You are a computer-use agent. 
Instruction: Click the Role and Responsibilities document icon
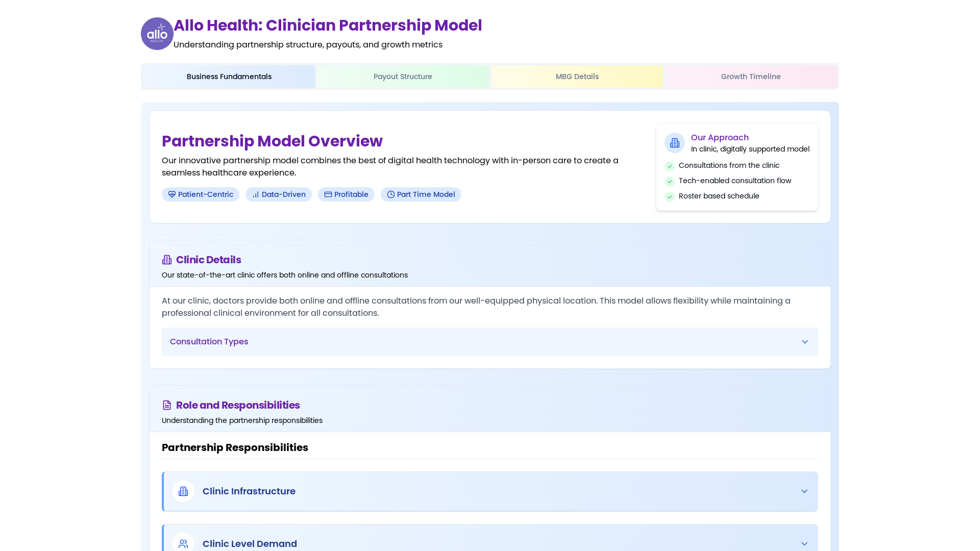coord(167,405)
